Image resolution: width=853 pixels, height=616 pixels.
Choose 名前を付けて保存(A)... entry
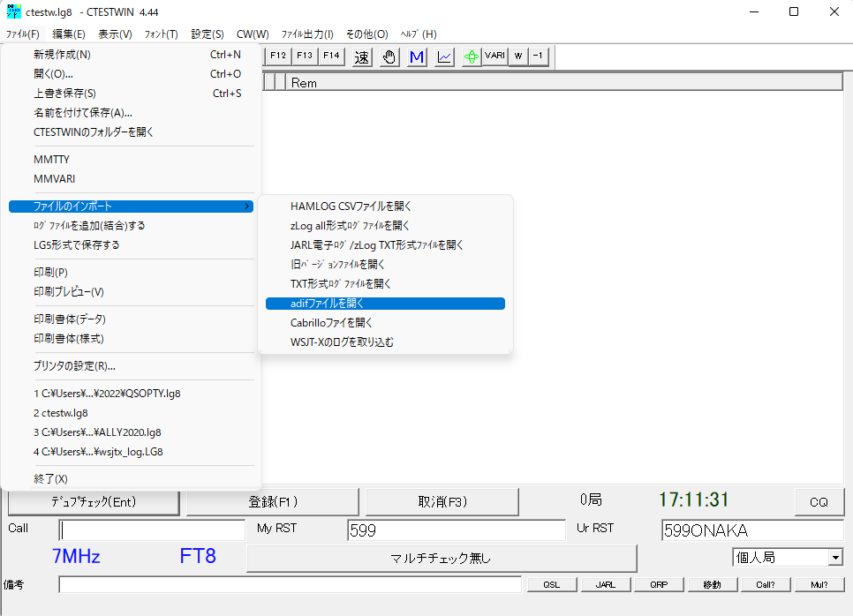coord(131,113)
